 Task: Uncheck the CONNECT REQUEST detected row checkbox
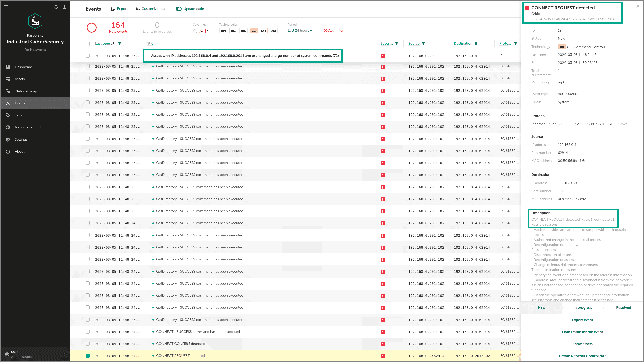pyautogui.click(x=88, y=356)
